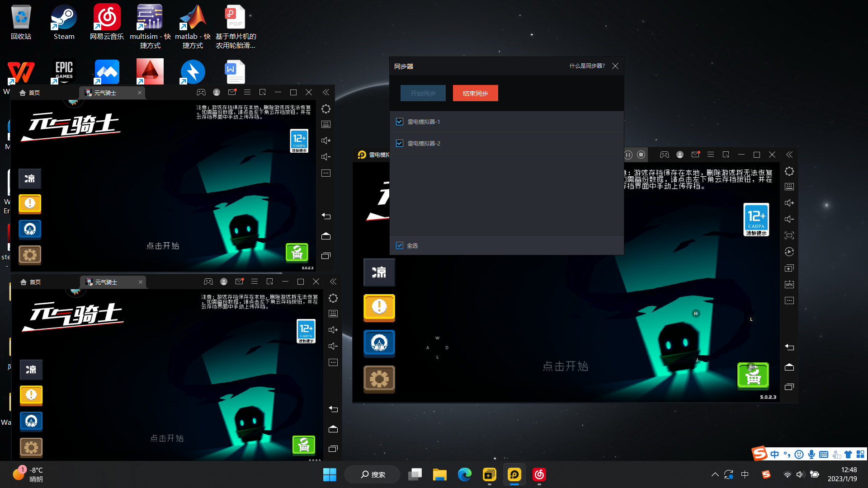Image resolution: width=868 pixels, height=488 pixels.
Task: Close the 同步器 dialog
Action: click(x=615, y=66)
